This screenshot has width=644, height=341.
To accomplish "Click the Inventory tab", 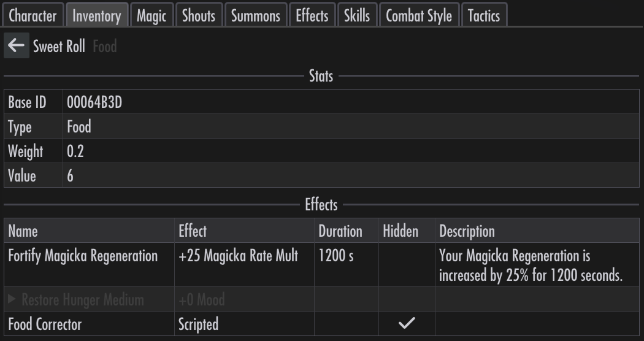I will click(x=97, y=15).
